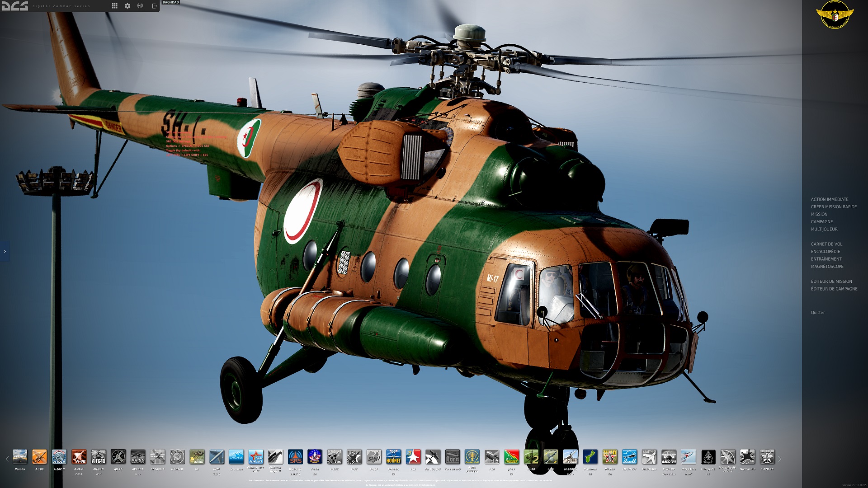Select the AH-64D module icon

[x=99, y=457]
